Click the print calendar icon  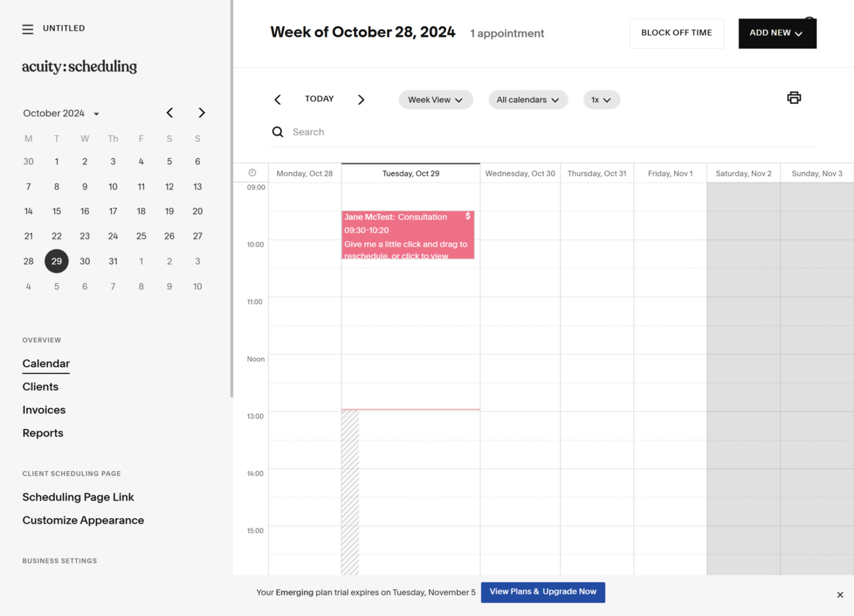pyautogui.click(x=794, y=97)
